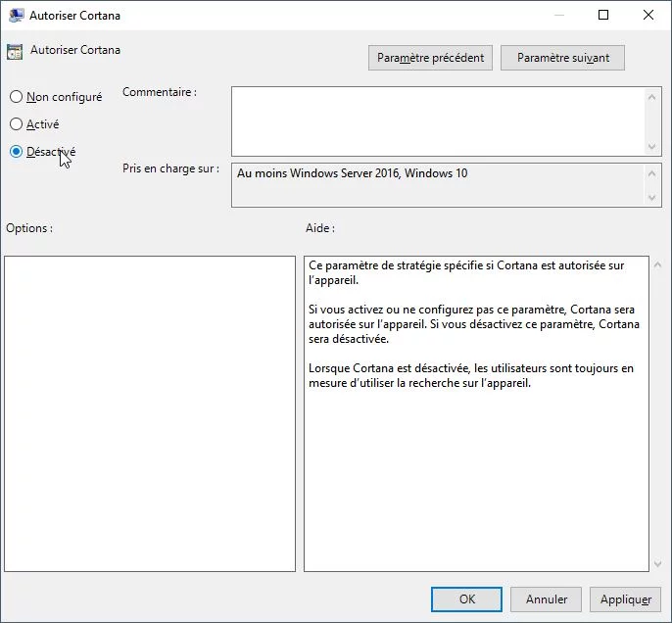Go to Paramètre suivant
Image resolution: width=672 pixels, height=623 pixels.
pyautogui.click(x=562, y=58)
